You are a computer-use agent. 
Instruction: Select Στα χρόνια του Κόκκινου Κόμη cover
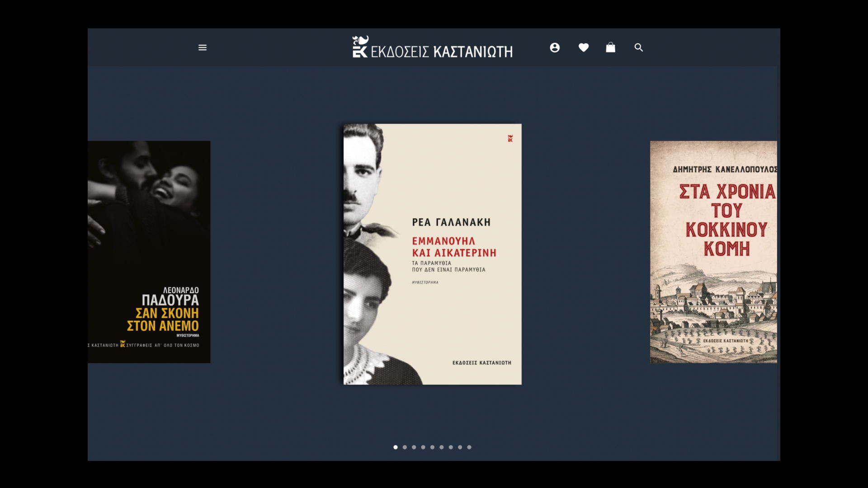713,252
